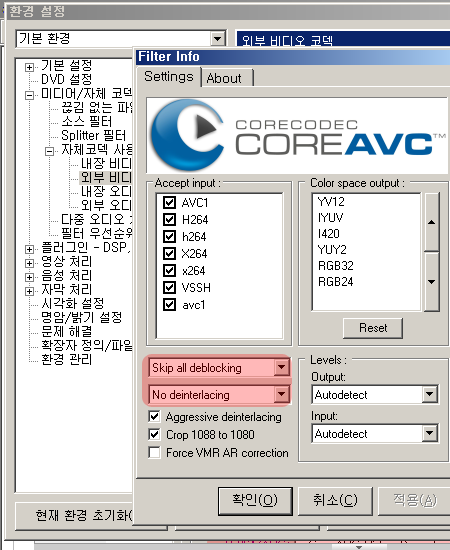Image resolution: width=450 pixels, height=550 pixels.
Task: Expand the 음성 처리 tree node
Action: point(29,277)
